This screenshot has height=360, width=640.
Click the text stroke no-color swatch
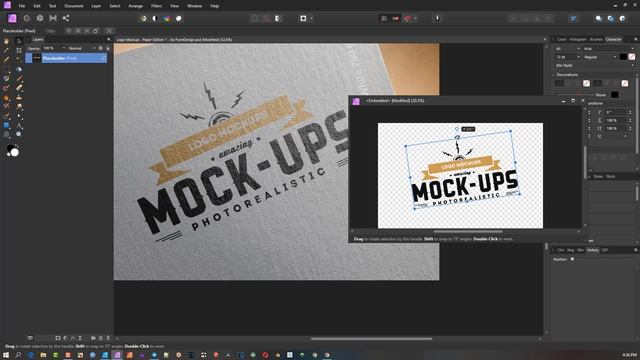tap(632, 57)
